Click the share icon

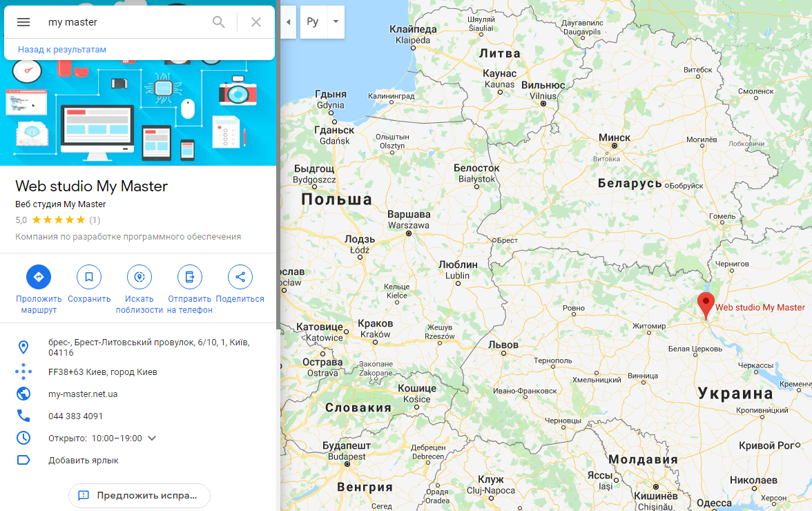[x=240, y=277]
